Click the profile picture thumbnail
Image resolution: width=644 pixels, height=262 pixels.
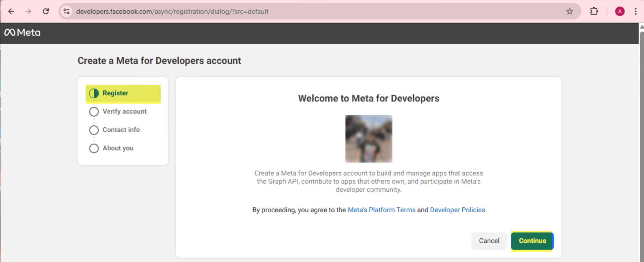[x=369, y=139]
